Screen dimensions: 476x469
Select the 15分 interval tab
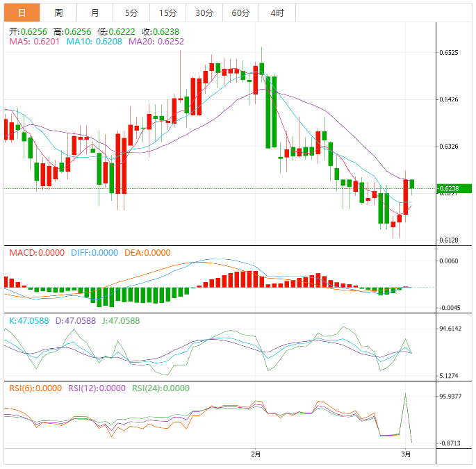click(x=167, y=13)
